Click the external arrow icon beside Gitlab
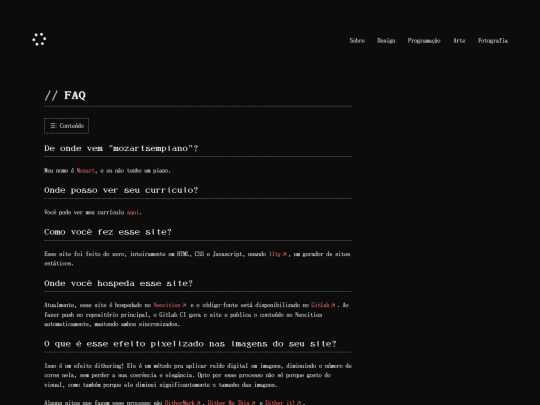The width and height of the screenshot is (540, 405). (333, 305)
